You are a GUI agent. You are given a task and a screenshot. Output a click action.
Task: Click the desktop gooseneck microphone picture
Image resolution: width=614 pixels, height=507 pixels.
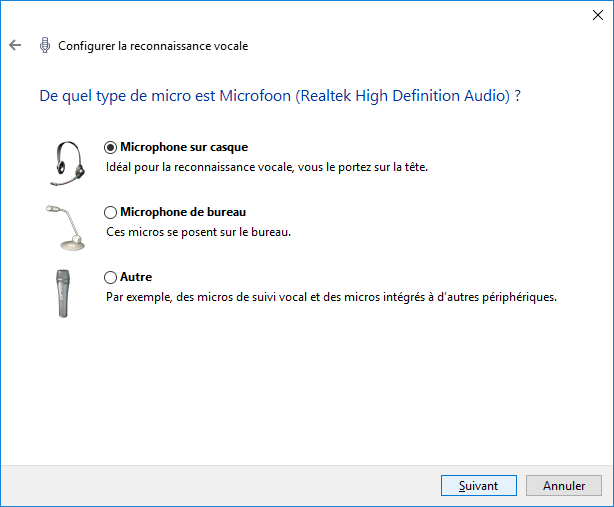point(65,227)
